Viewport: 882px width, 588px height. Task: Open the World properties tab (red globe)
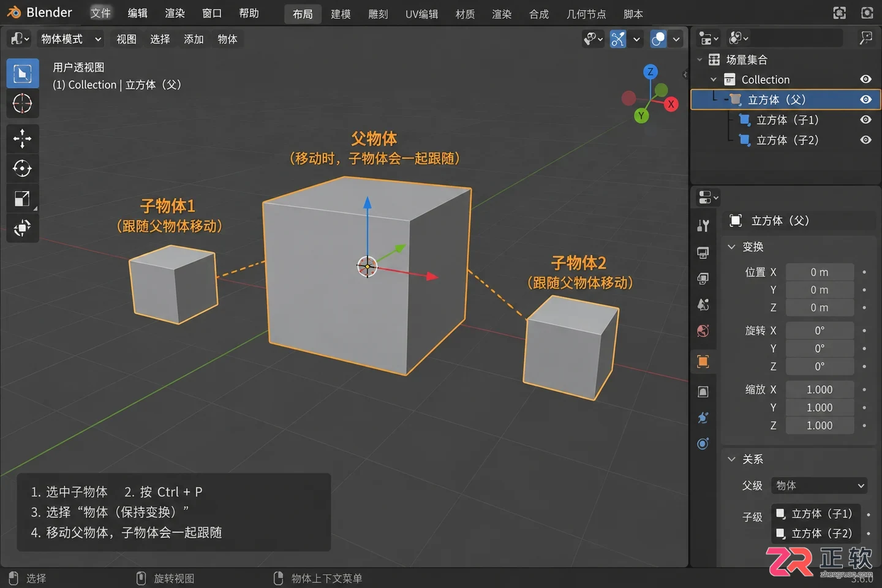click(703, 331)
